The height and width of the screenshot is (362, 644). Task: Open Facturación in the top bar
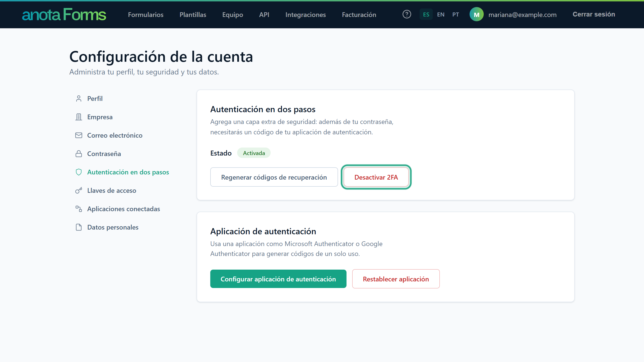pyautogui.click(x=359, y=15)
